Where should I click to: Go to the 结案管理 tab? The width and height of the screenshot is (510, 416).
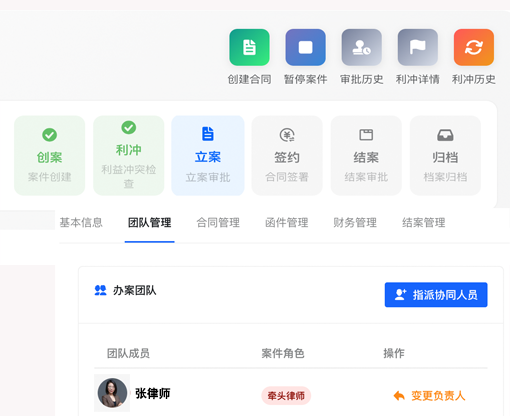424,222
